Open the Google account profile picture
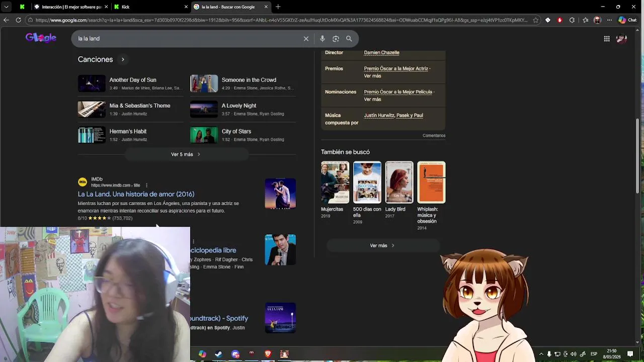 pos(621,39)
